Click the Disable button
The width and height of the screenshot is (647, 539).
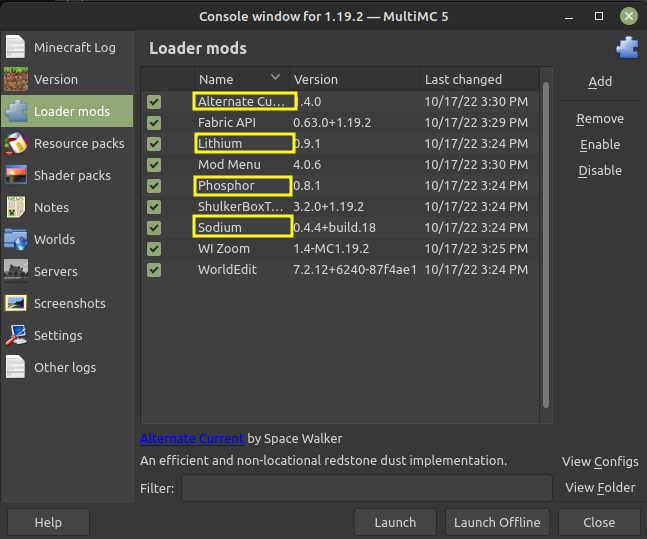pyautogui.click(x=600, y=170)
